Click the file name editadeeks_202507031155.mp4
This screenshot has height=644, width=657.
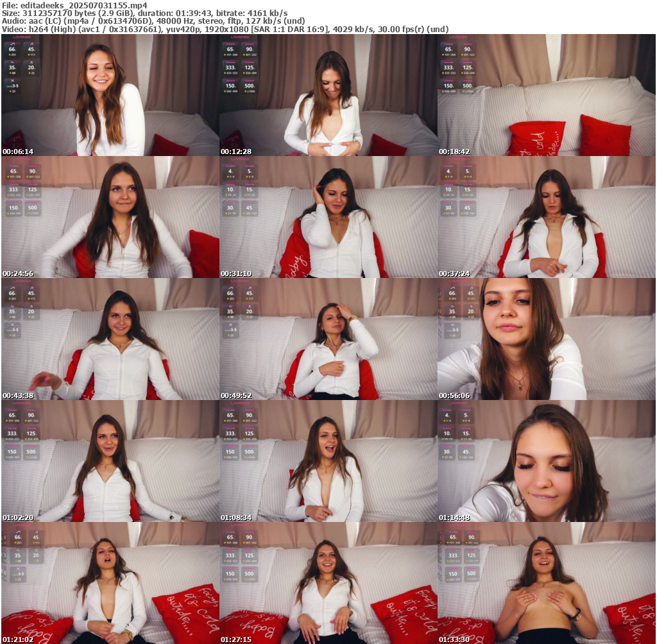[84, 5]
